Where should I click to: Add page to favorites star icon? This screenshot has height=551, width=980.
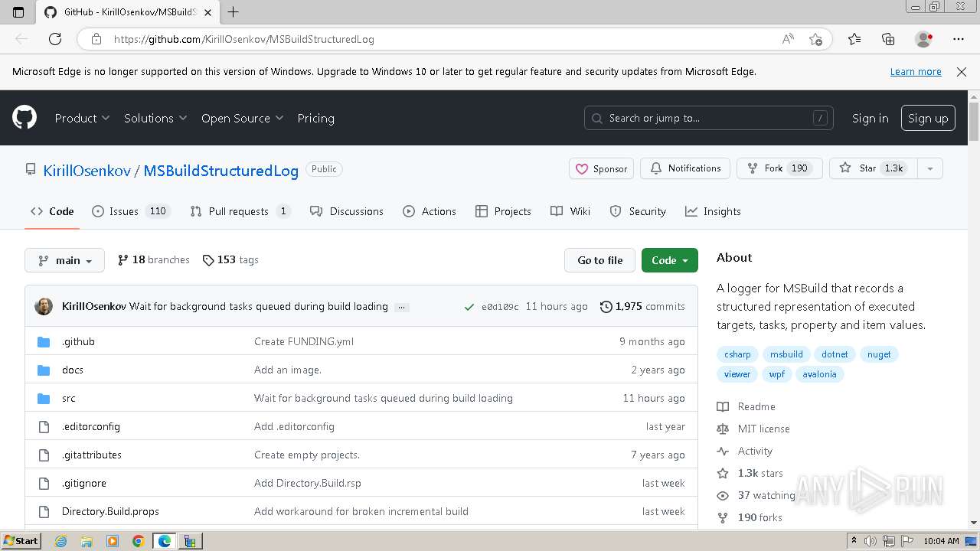pyautogui.click(x=815, y=39)
